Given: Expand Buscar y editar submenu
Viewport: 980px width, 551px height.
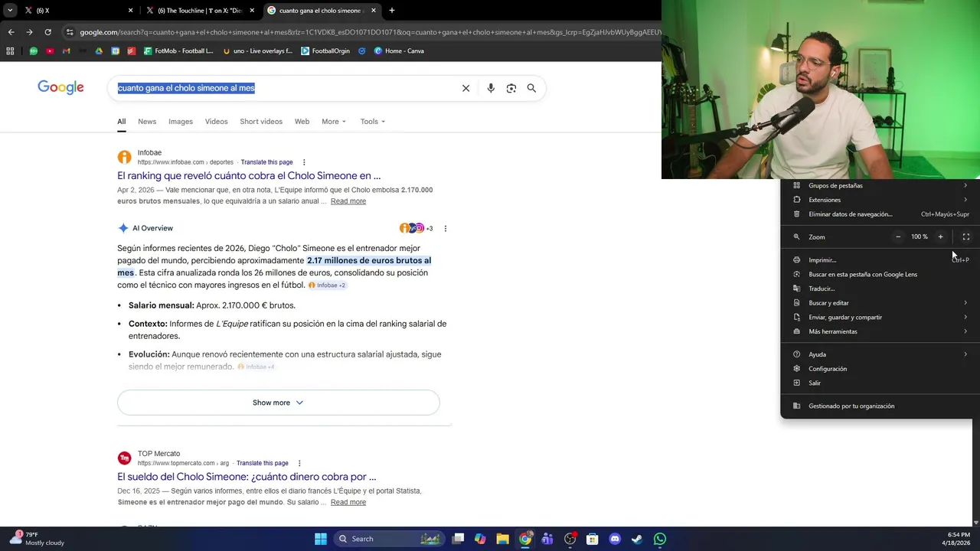Looking at the screenshot, I should [x=880, y=303].
